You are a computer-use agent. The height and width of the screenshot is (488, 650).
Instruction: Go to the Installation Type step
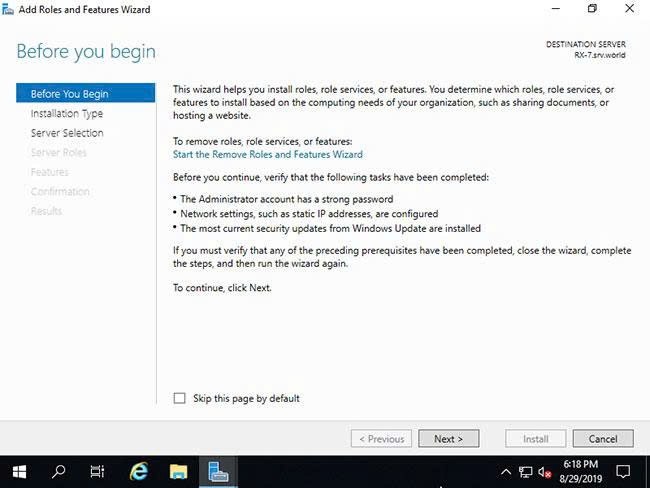pyautogui.click(x=67, y=113)
